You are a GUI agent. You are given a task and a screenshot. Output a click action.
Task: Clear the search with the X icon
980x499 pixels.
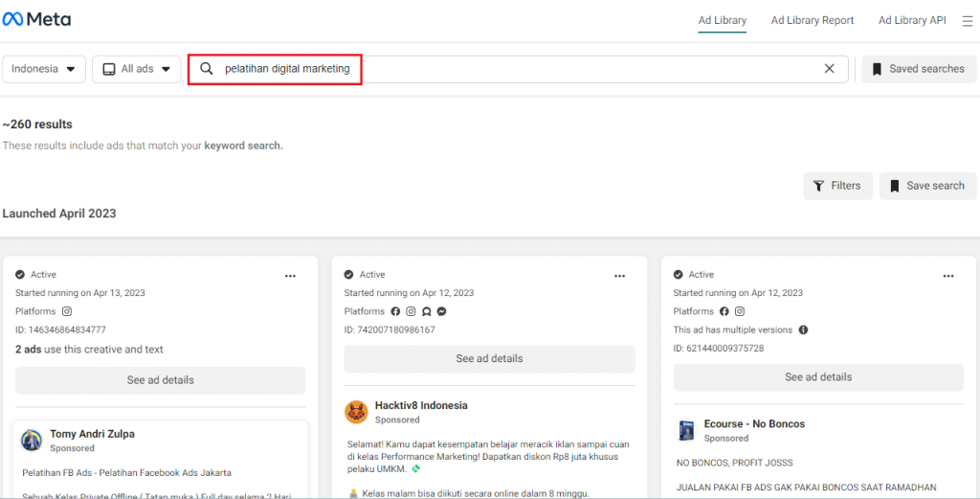[830, 69]
